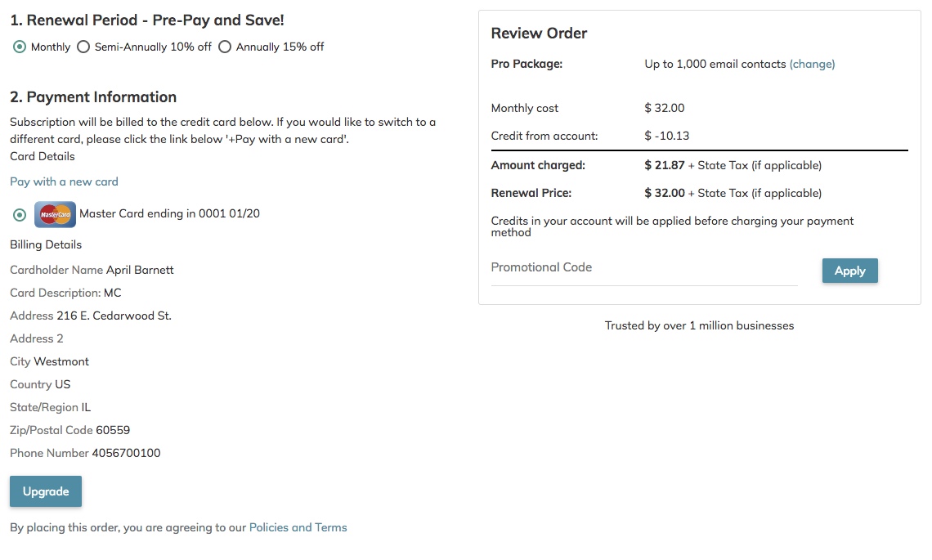Click the Amount charged $ 21.87 value
The width and height of the screenshot is (932, 560).
665,165
